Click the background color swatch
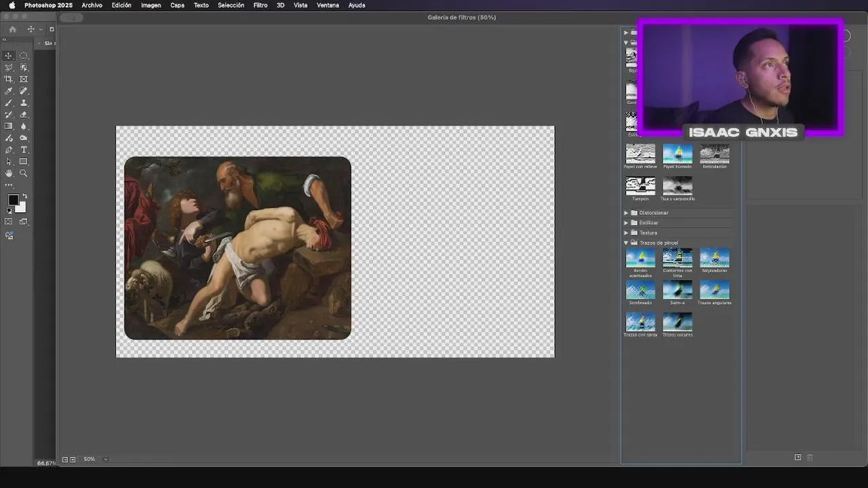The height and width of the screenshot is (488, 868). pyautogui.click(x=22, y=208)
